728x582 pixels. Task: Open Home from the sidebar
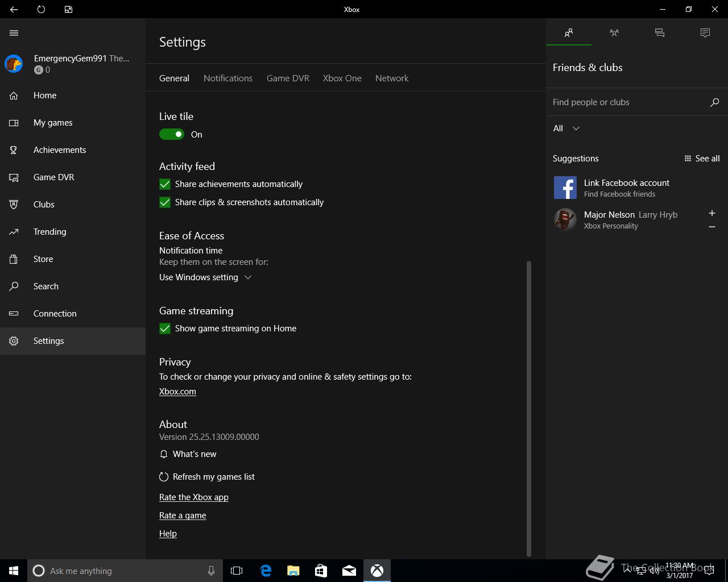click(73, 95)
